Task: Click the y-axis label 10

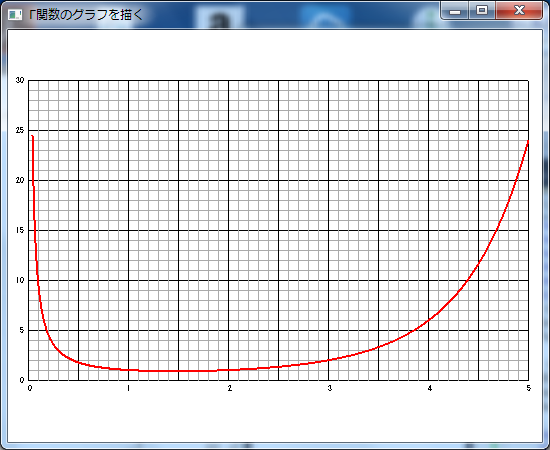Action: coord(20,280)
